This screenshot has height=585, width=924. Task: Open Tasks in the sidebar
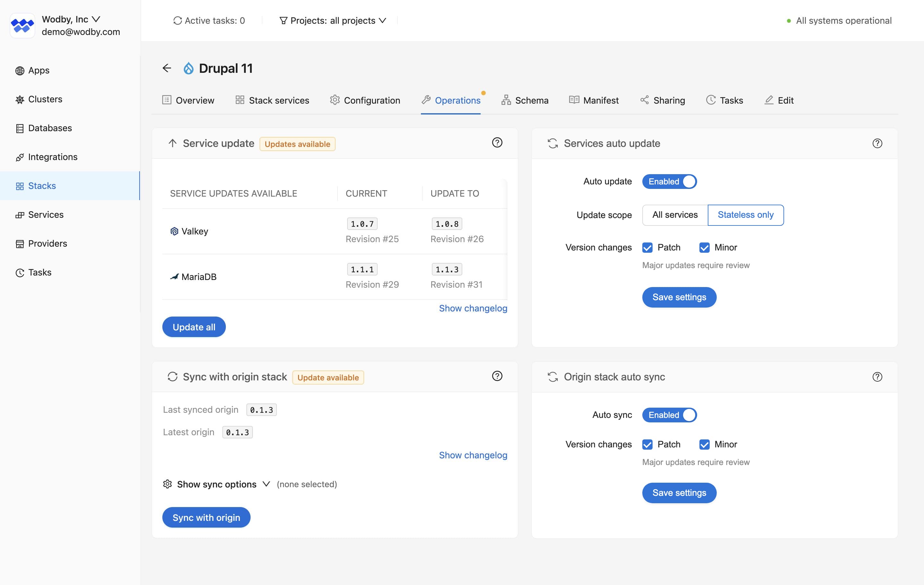click(x=70, y=272)
